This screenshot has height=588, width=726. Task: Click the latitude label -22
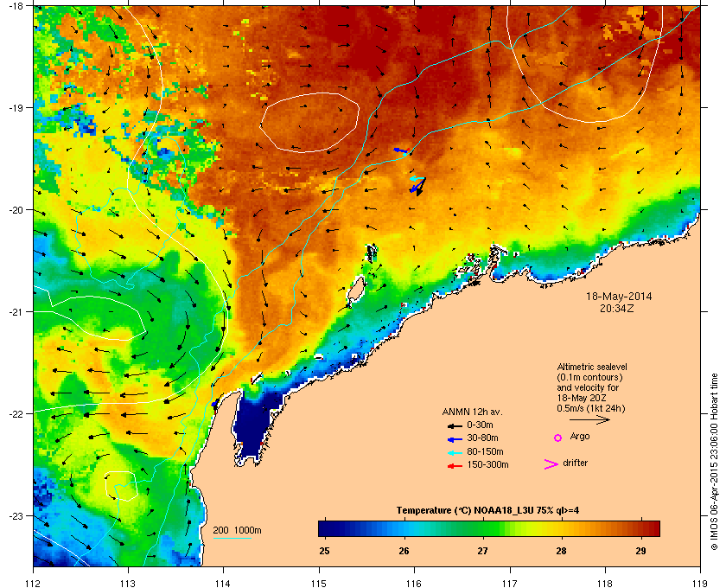pos(16,414)
